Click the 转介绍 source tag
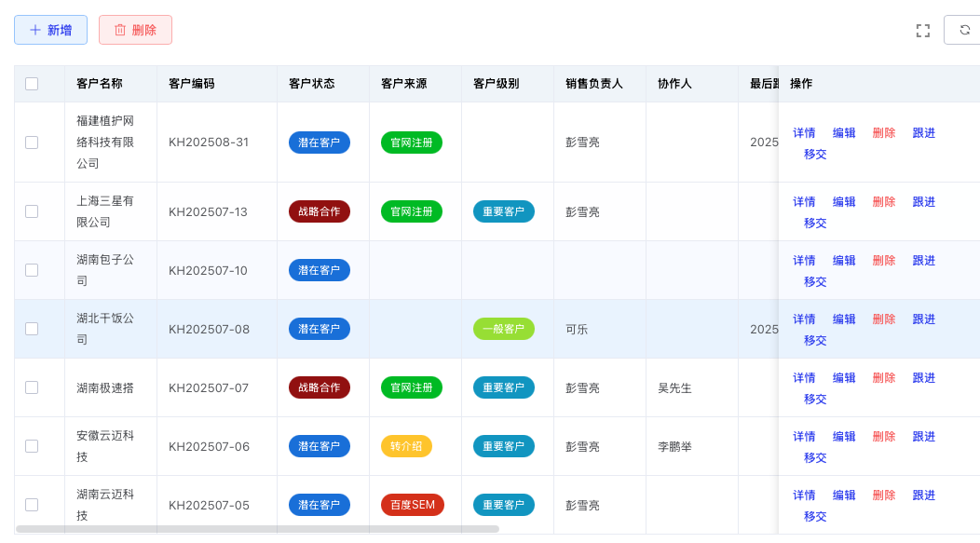The width and height of the screenshot is (980, 543). pos(406,446)
